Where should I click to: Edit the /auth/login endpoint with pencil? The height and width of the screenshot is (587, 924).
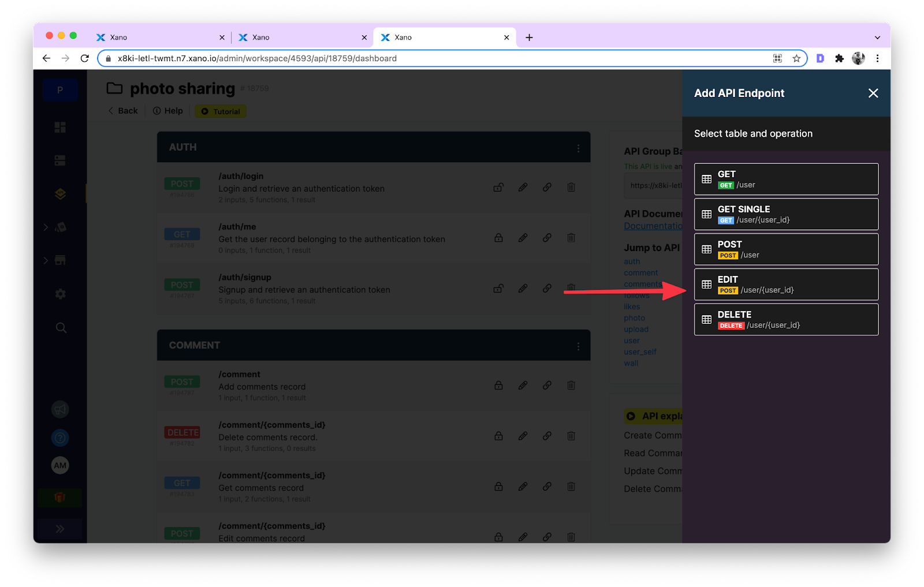[x=523, y=187]
